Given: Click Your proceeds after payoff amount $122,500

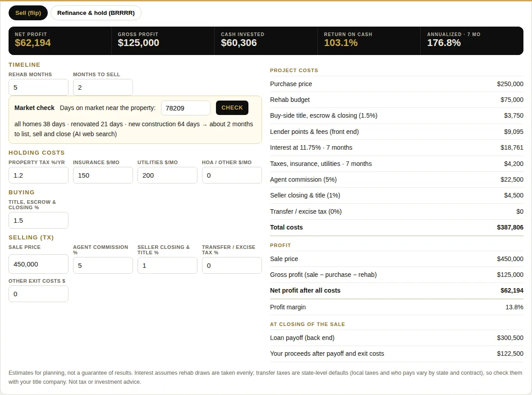Looking at the screenshot, I should 510,354.
